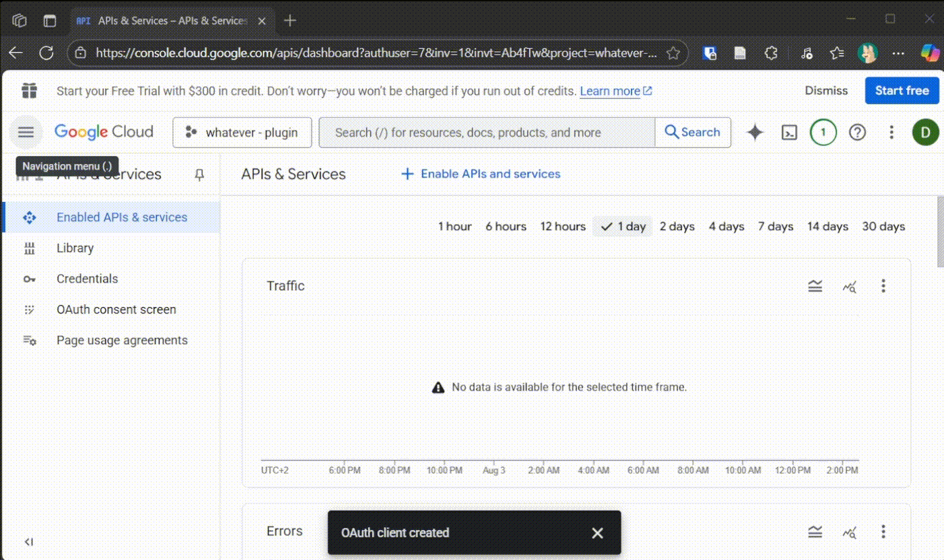The width and height of the screenshot is (944, 560).
Task: Open Library in the sidebar
Action: point(111,248)
